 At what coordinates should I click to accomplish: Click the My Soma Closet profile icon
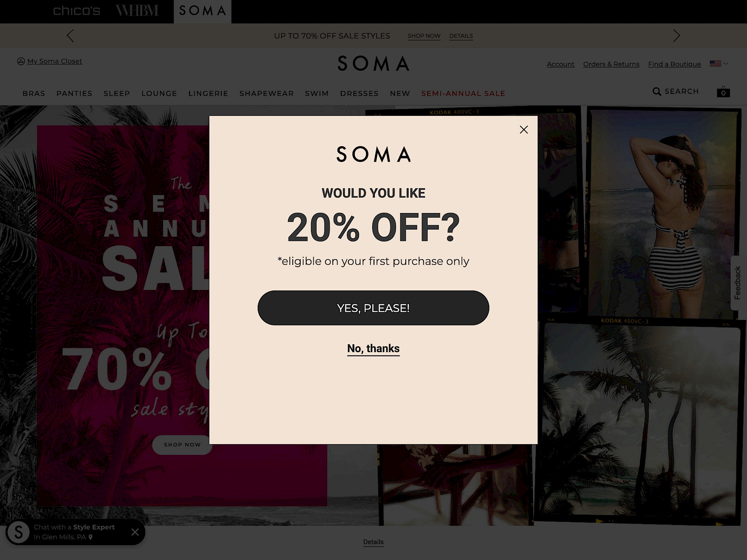tap(21, 61)
